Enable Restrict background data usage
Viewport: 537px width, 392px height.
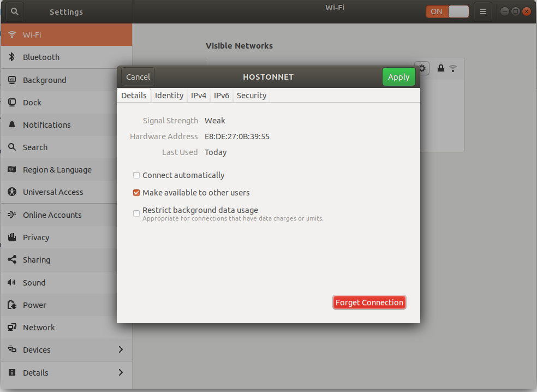[136, 213]
